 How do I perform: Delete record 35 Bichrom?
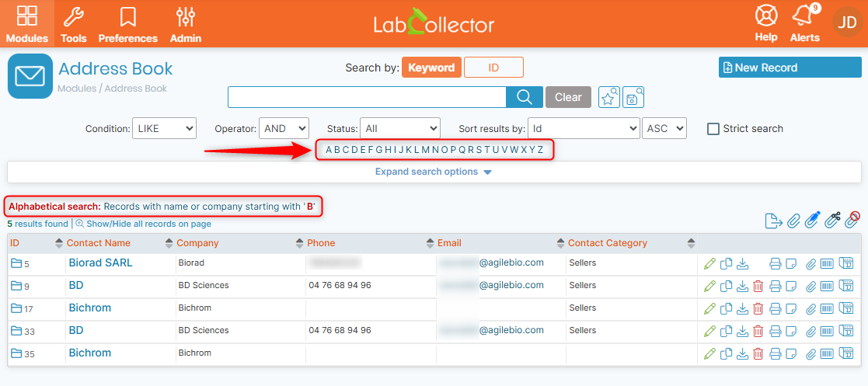[x=758, y=353]
